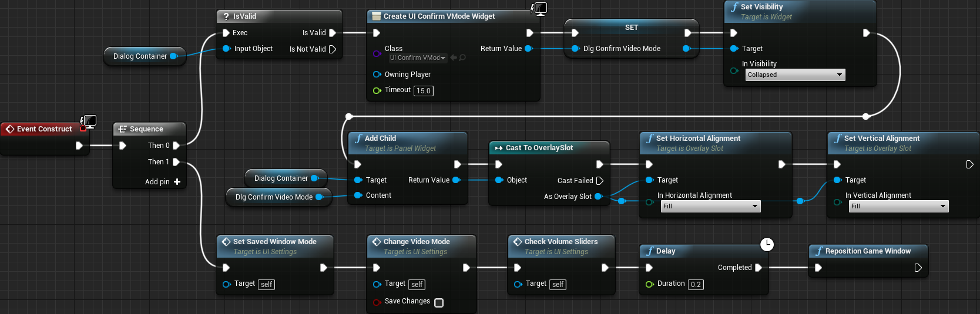Viewport: 980px width, 314px height.
Task: Select the Delay node title
Action: pos(666,251)
